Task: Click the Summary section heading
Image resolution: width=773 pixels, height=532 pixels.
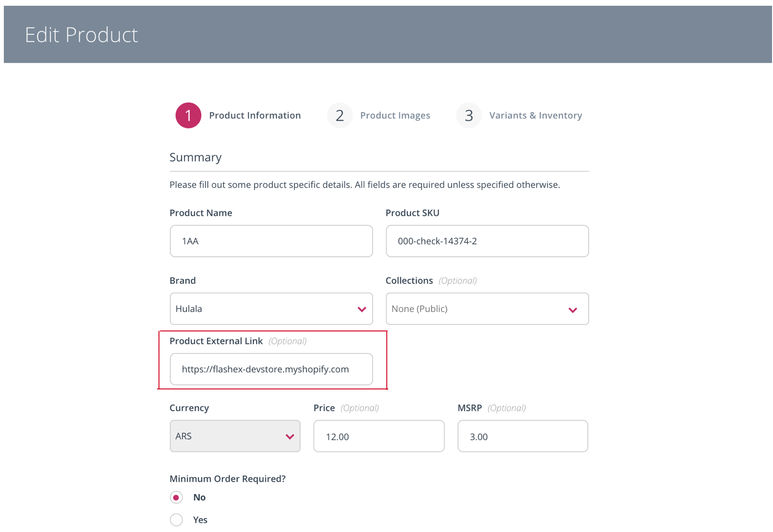Action: (196, 157)
